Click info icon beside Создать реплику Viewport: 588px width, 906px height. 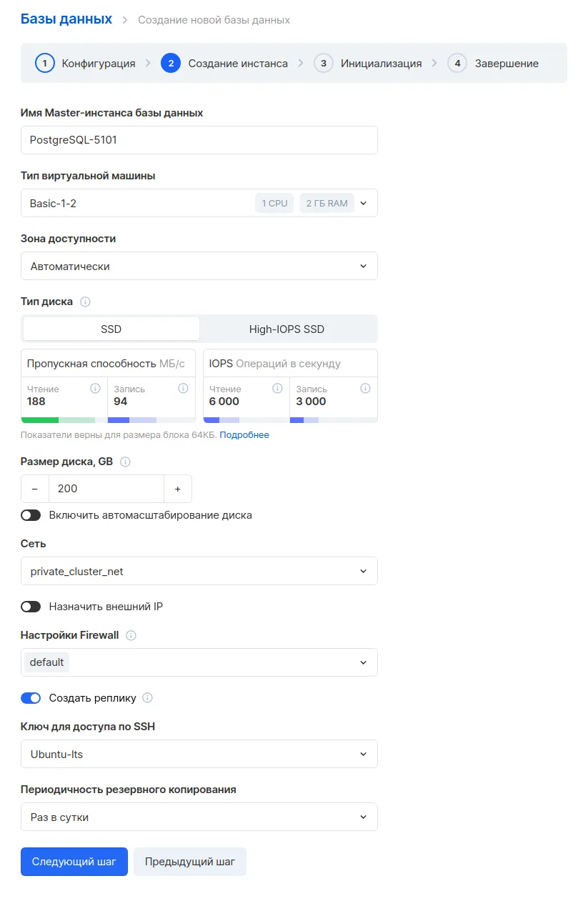148,698
